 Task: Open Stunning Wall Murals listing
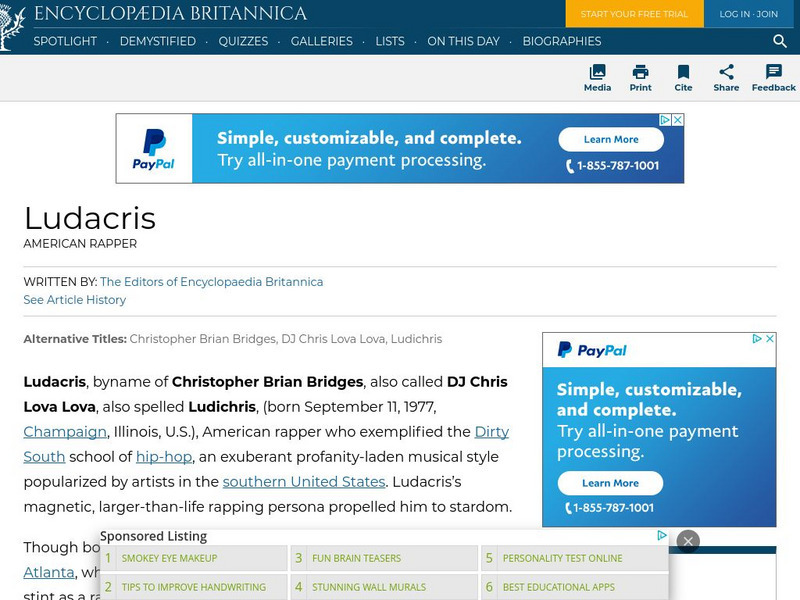(385, 587)
